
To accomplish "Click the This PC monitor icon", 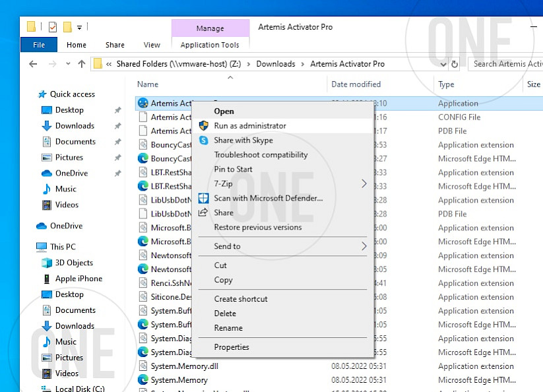I will click(41, 247).
